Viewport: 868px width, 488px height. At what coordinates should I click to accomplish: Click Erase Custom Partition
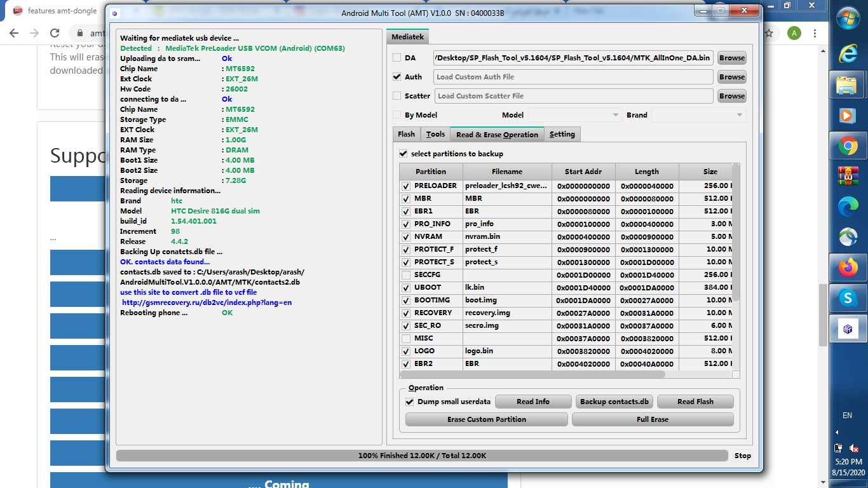(487, 419)
